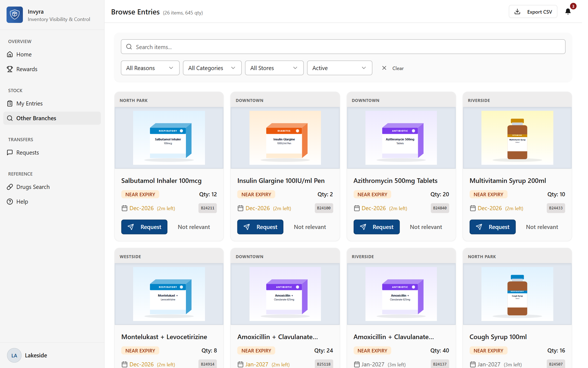Mark Azithromycin as Not relevant
The height and width of the screenshot is (368, 588).
point(426,227)
